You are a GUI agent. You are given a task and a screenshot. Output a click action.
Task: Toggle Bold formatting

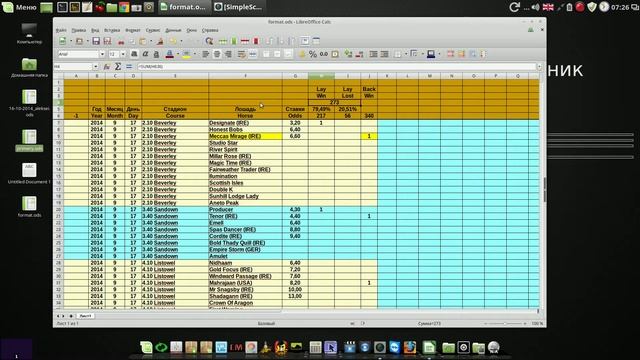click(x=134, y=54)
